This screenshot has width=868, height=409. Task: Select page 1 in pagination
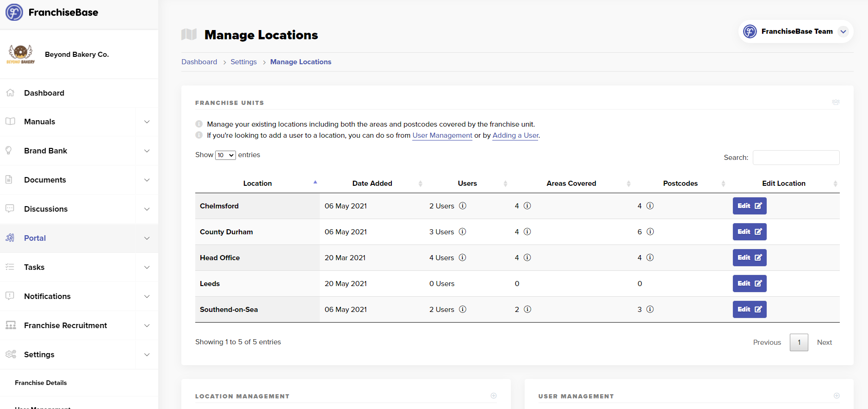(x=799, y=342)
